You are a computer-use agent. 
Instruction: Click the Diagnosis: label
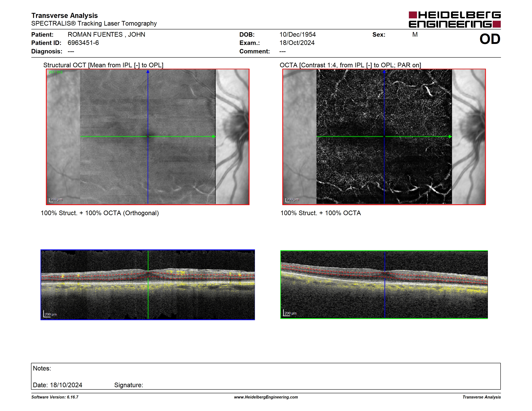pos(47,51)
